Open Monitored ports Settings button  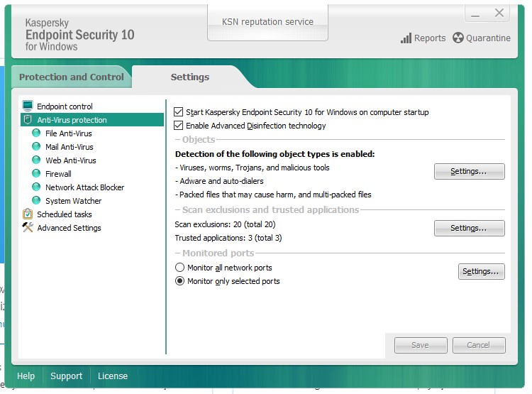pyautogui.click(x=481, y=271)
